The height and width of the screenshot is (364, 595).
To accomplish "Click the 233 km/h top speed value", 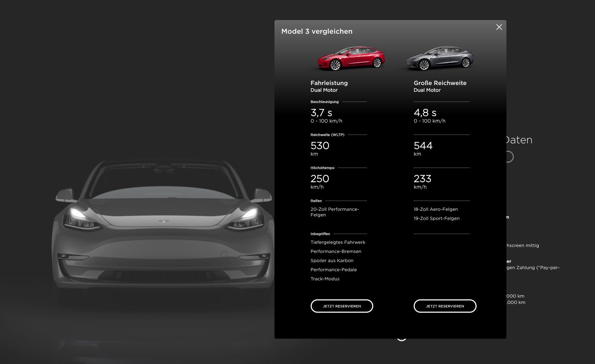I will pos(422,178).
